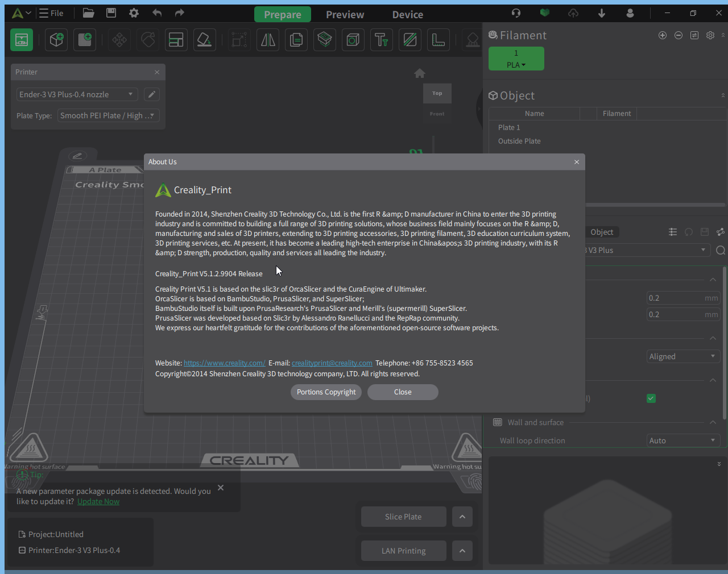Open the Ender-3 V3 Plus printer dropdown
The height and width of the screenshot is (574, 728).
77,94
